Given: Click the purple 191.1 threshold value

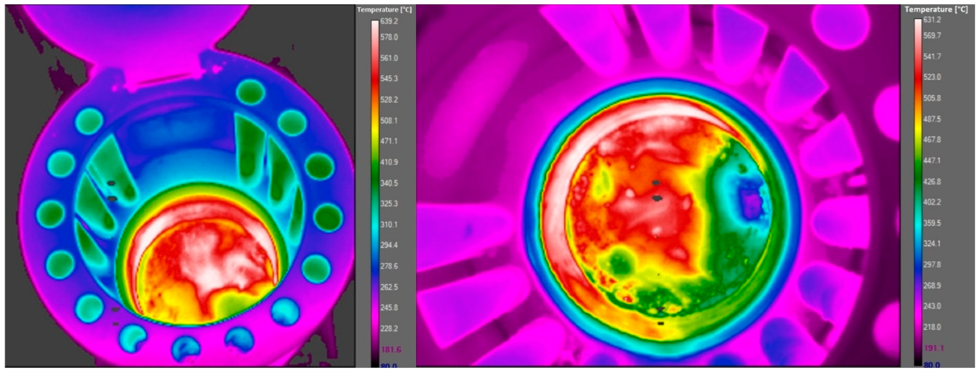Looking at the screenshot, I should click(934, 348).
